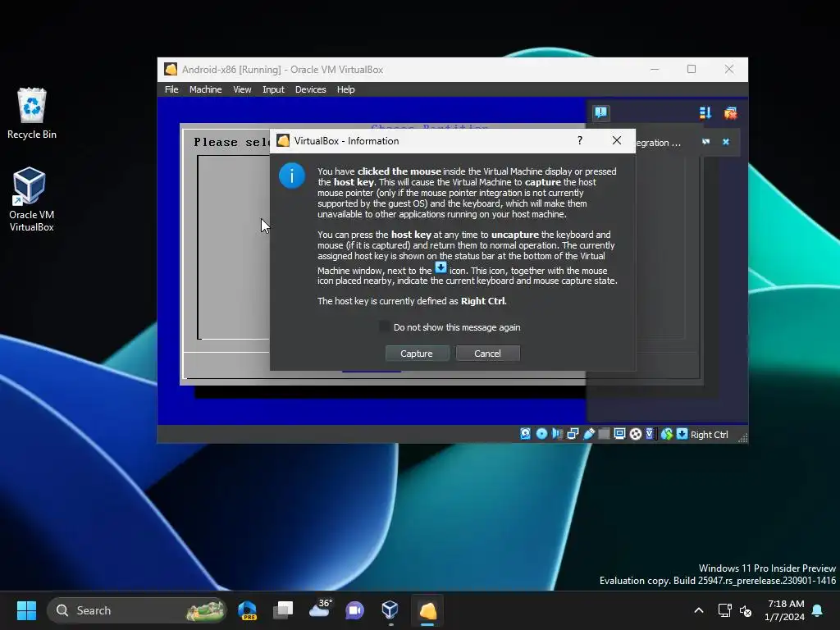The height and width of the screenshot is (630, 840).
Task: Click the hard disk activity status icon
Action: click(x=526, y=434)
